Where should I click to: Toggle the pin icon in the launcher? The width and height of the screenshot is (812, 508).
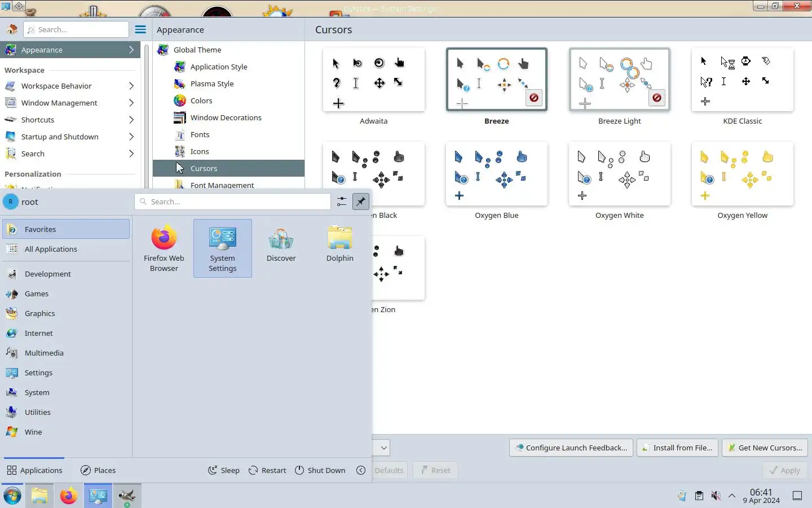361,202
